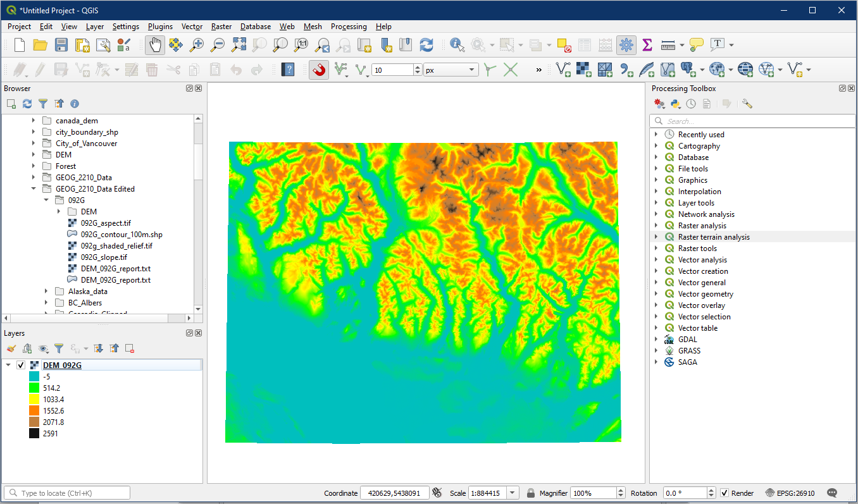Open the Statistical Summary sigma icon

pyautogui.click(x=647, y=45)
